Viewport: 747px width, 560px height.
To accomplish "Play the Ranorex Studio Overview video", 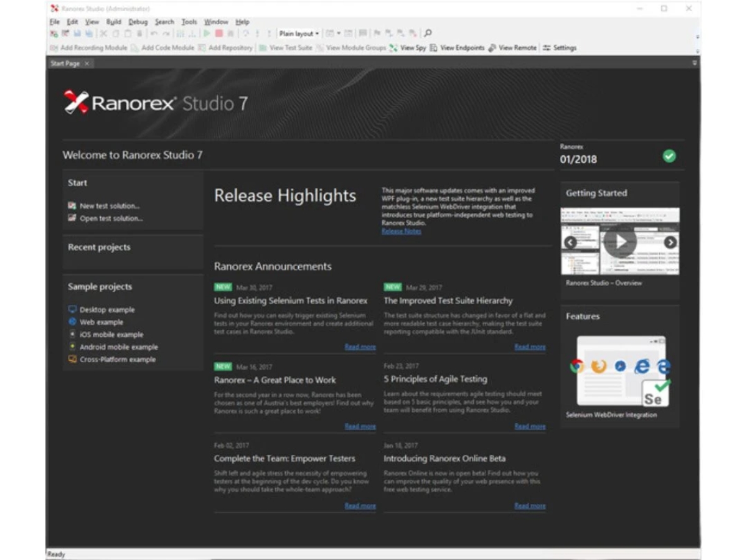I will [x=620, y=241].
